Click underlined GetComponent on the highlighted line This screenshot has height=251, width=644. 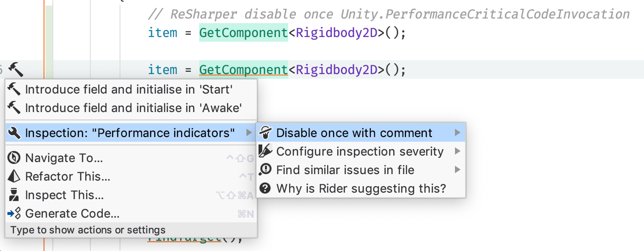point(244,70)
